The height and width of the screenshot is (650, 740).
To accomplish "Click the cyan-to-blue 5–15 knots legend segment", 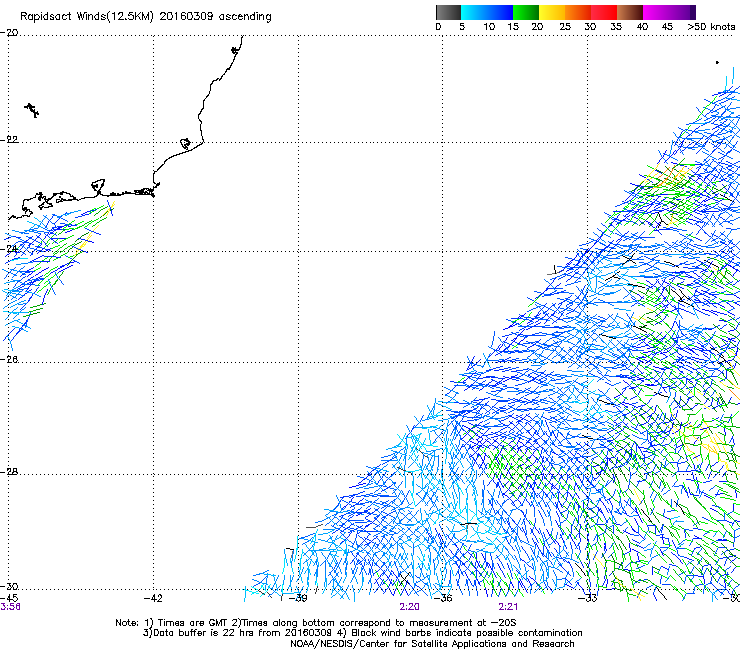I will click(x=487, y=12).
